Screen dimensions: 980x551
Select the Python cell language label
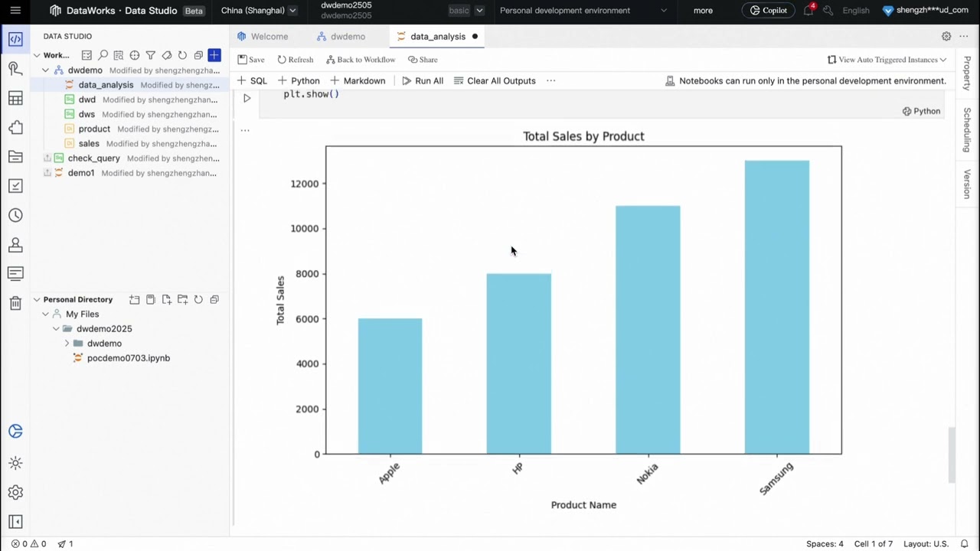click(921, 111)
